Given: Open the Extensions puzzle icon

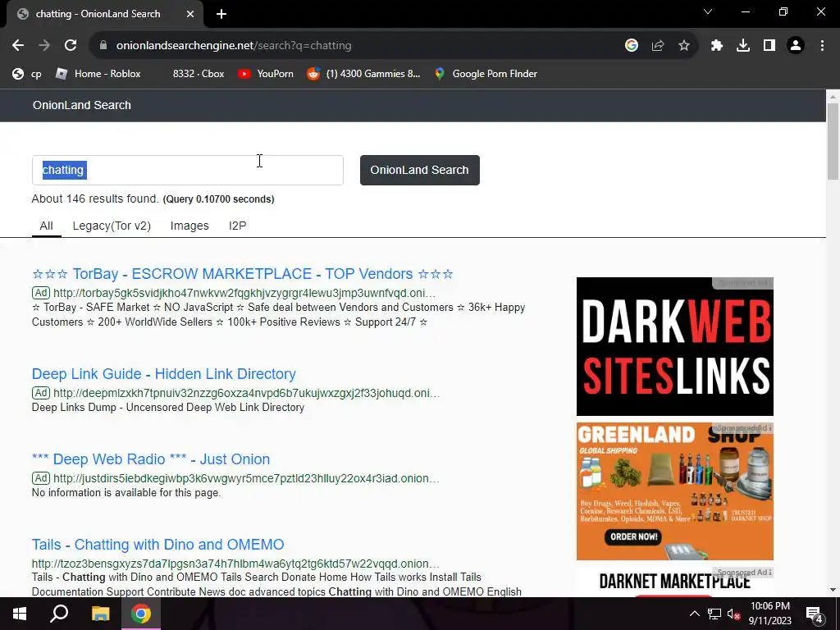Looking at the screenshot, I should coord(717,46).
